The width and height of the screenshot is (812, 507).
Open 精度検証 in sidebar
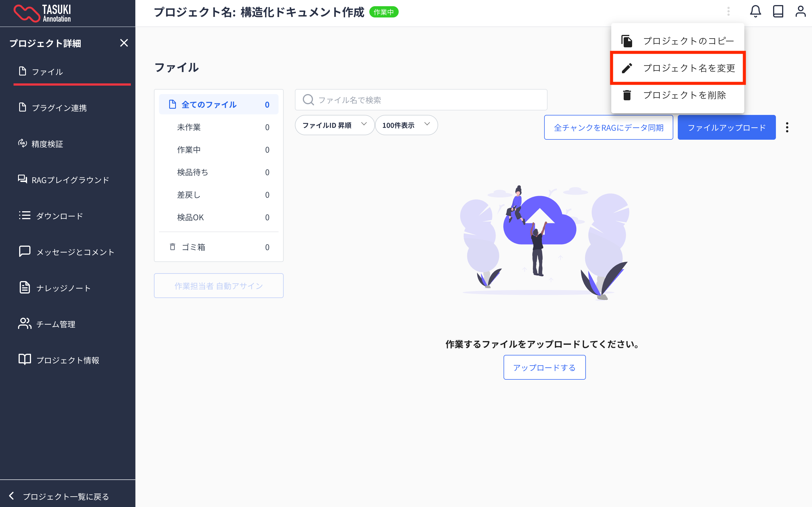(47, 144)
